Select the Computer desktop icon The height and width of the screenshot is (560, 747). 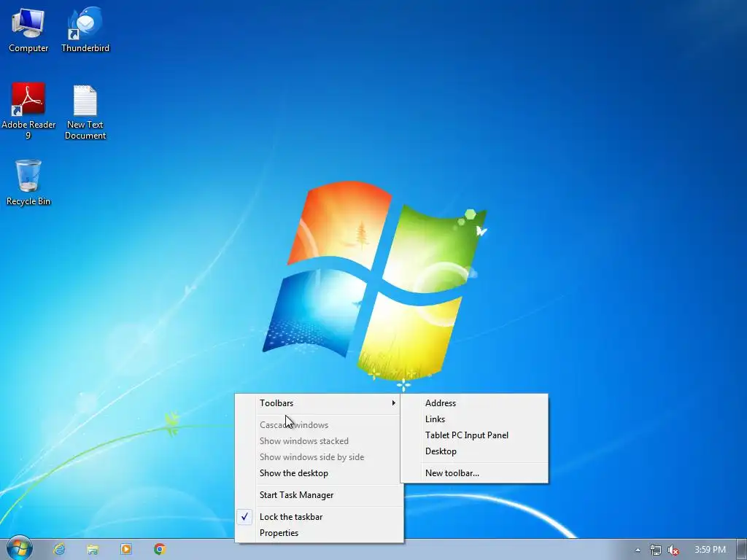tap(28, 29)
